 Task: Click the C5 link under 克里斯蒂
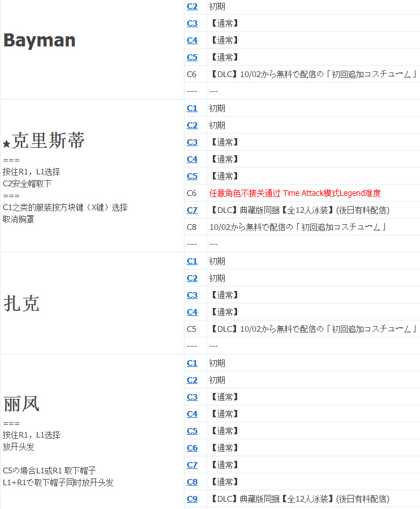[192, 176]
